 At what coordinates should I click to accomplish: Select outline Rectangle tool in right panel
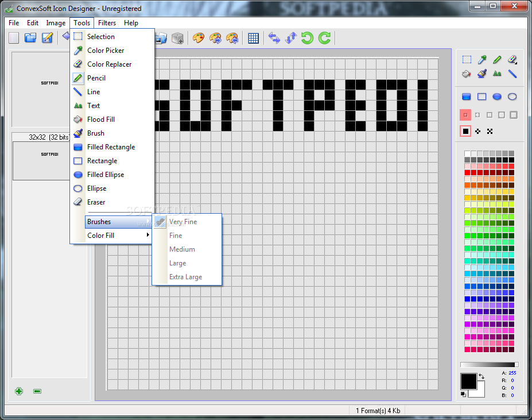pos(482,97)
